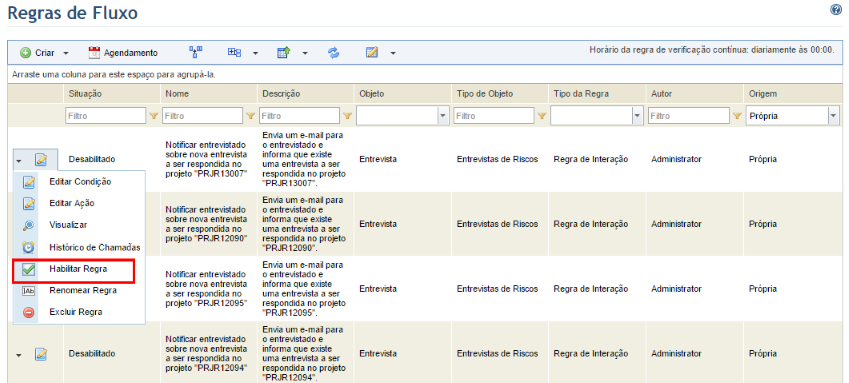Click the rule name mentioning PRJR12090

[x=206, y=224]
